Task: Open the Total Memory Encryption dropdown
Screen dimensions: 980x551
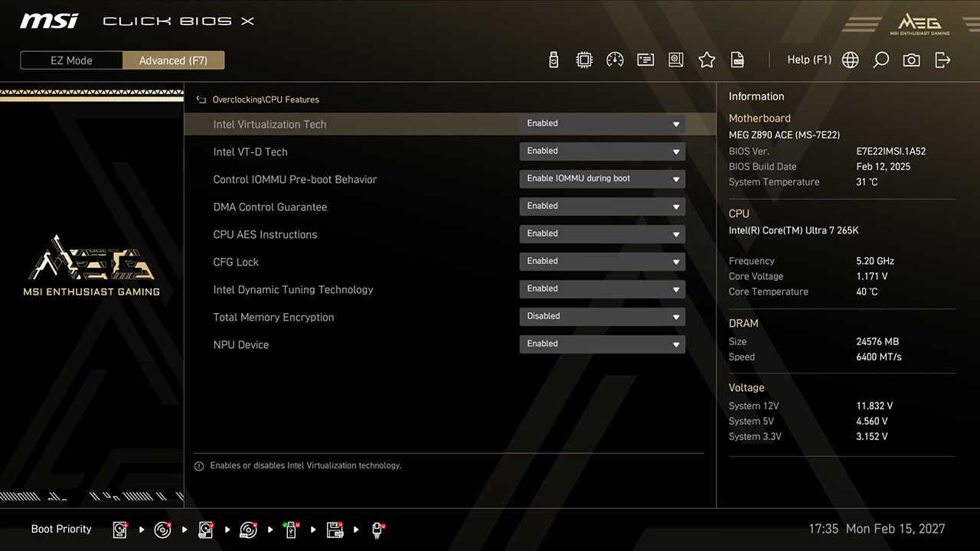Action: [x=602, y=317]
